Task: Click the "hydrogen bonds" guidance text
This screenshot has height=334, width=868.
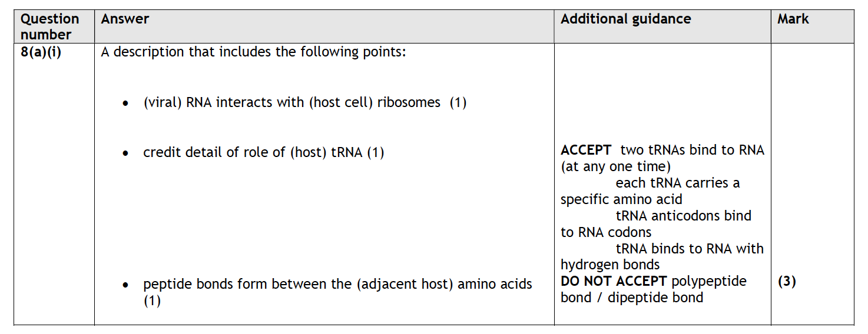Action: click(x=610, y=265)
